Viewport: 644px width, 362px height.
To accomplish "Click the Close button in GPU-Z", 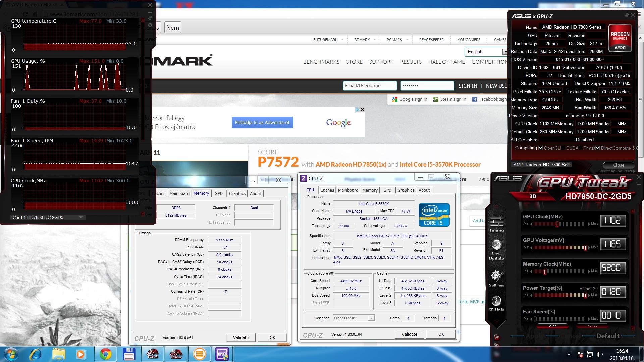I will (x=619, y=165).
